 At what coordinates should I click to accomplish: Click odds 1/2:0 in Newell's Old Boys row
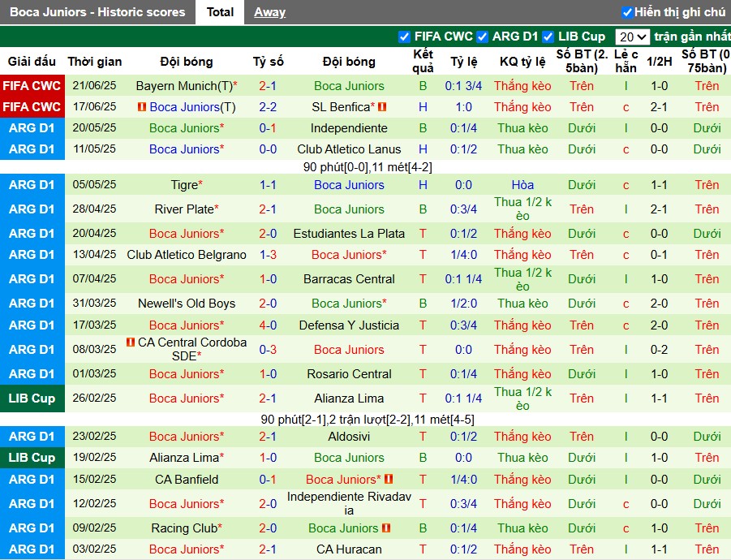click(x=463, y=303)
